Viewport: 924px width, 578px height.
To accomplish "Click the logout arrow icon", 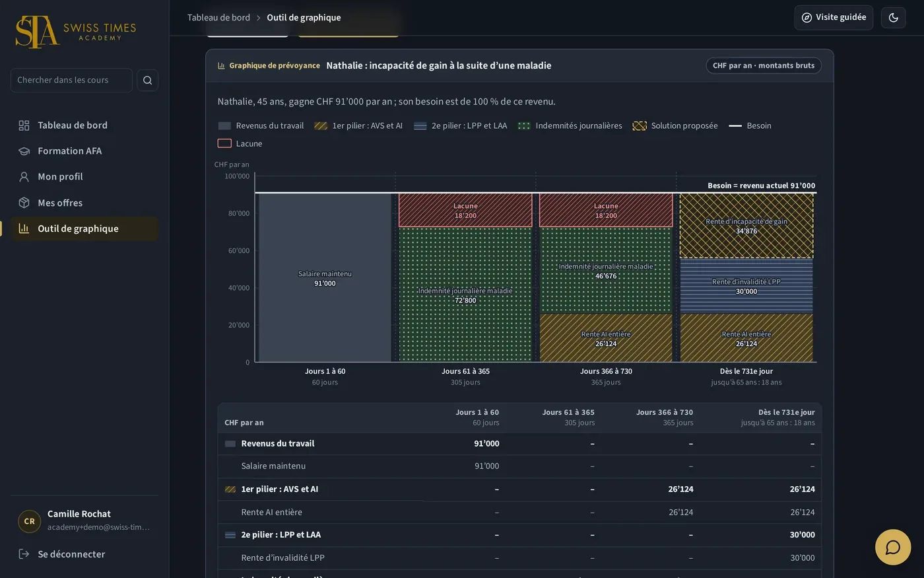I will pos(24,554).
